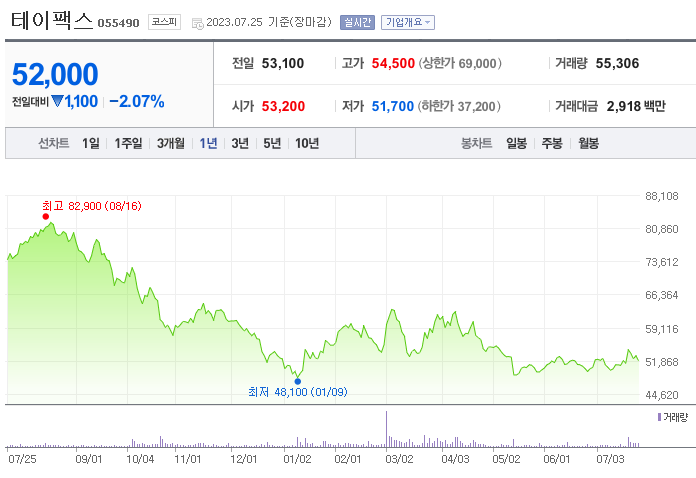This screenshot has width=696, height=478.
Task: Click the 하한가 37,200 text
Action: point(459,107)
